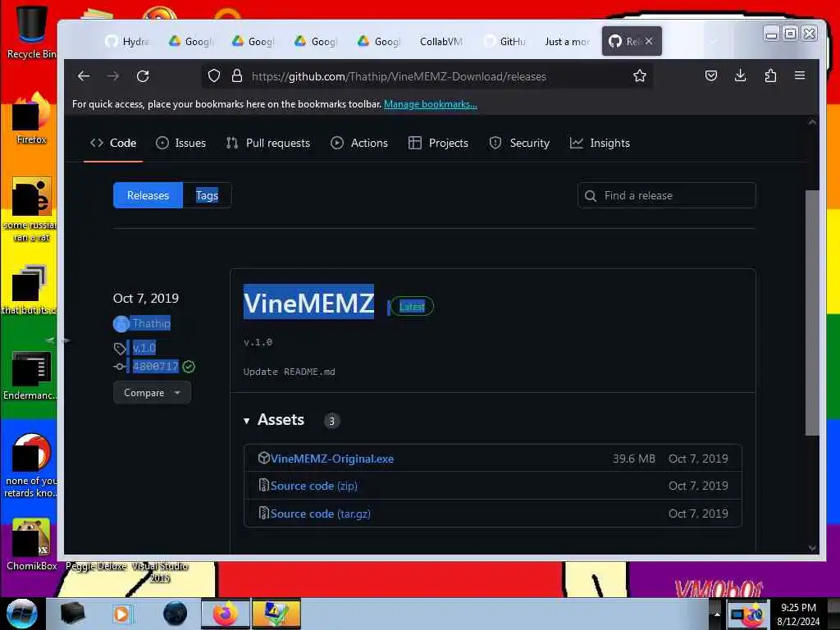Image resolution: width=840 pixels, height=630 pixels.
Task: Click the address bar URL
Action: click(x=399, y=76)
